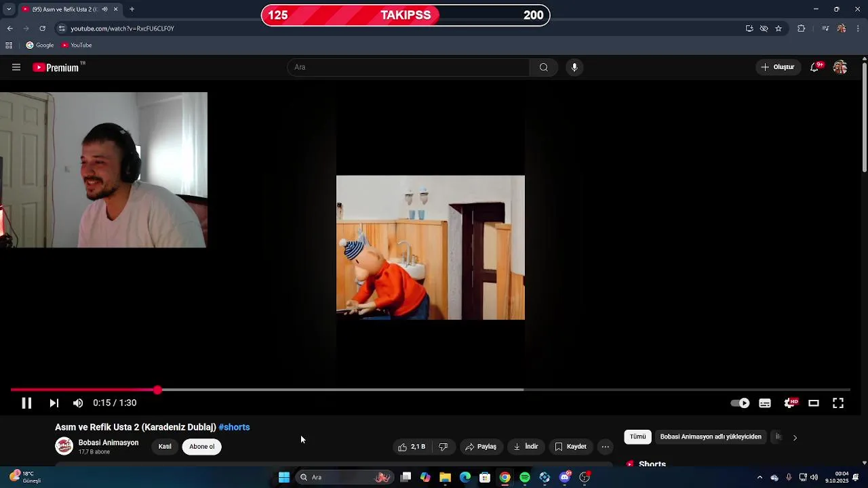The width and height of the screenshot is (868, 488).
Task: Like the video (2,1 B)
Action: pos(413,447)
